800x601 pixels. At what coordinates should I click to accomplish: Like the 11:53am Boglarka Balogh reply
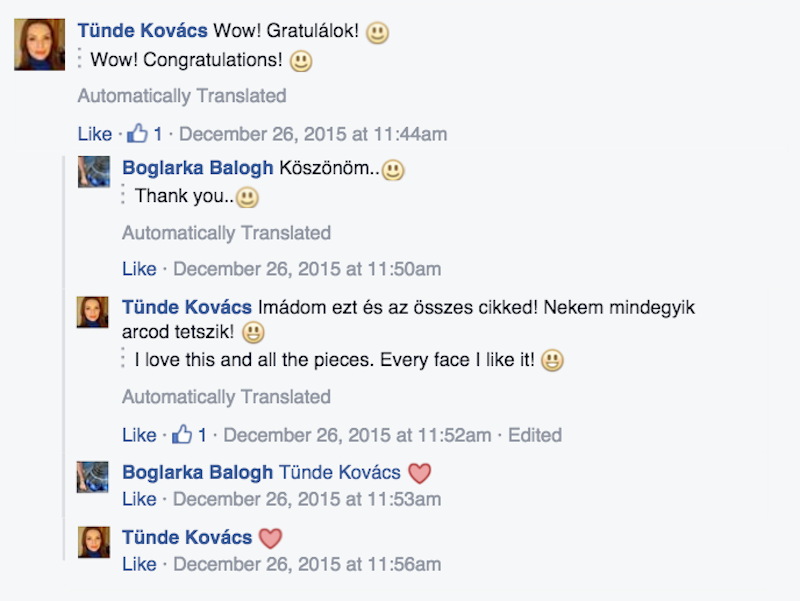(139, 499)
